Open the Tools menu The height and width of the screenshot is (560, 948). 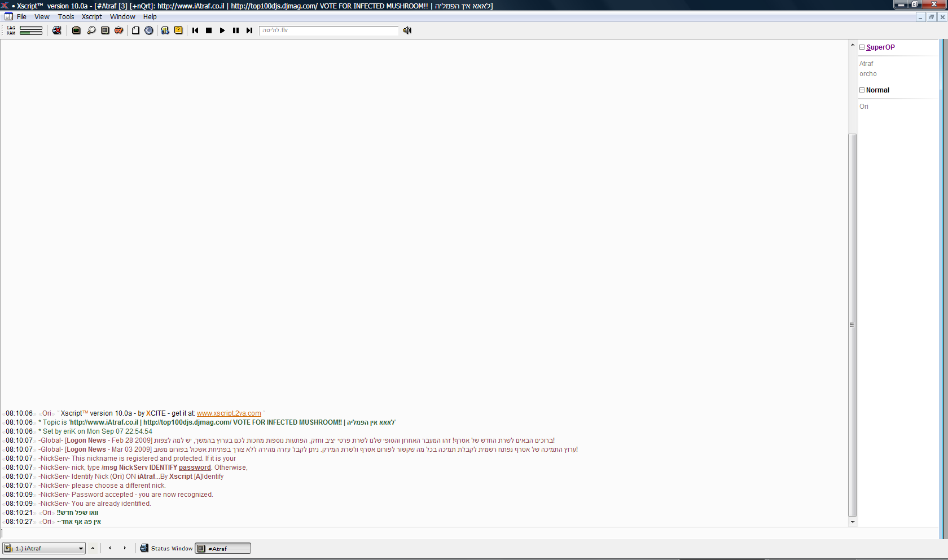66,17
